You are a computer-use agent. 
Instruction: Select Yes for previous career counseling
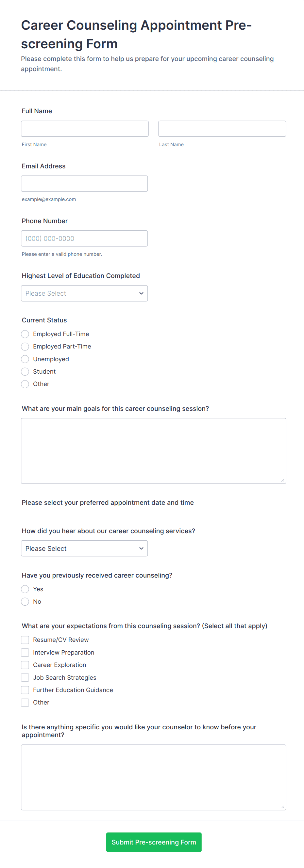pyautogui.click(x=25, y=589)
